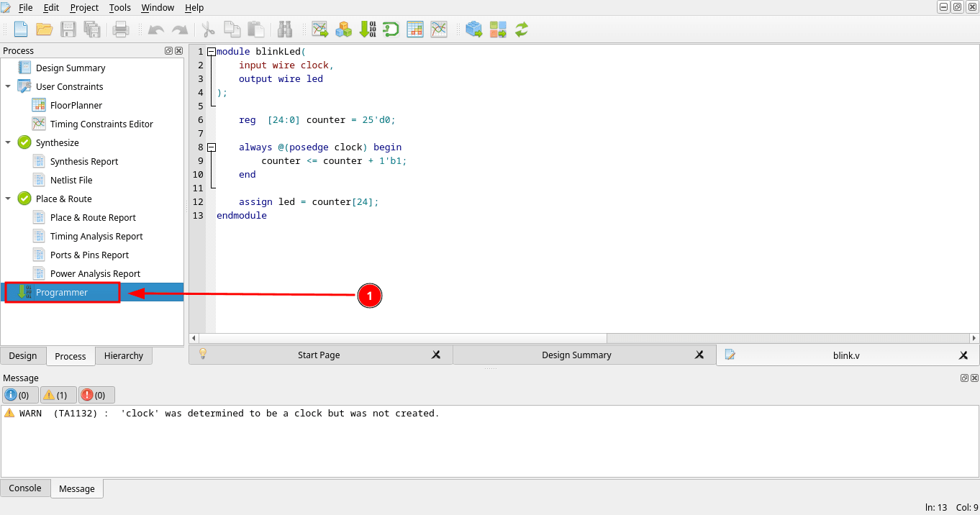Fold always block at line 8
980x515 pixels.
point(211,147)
